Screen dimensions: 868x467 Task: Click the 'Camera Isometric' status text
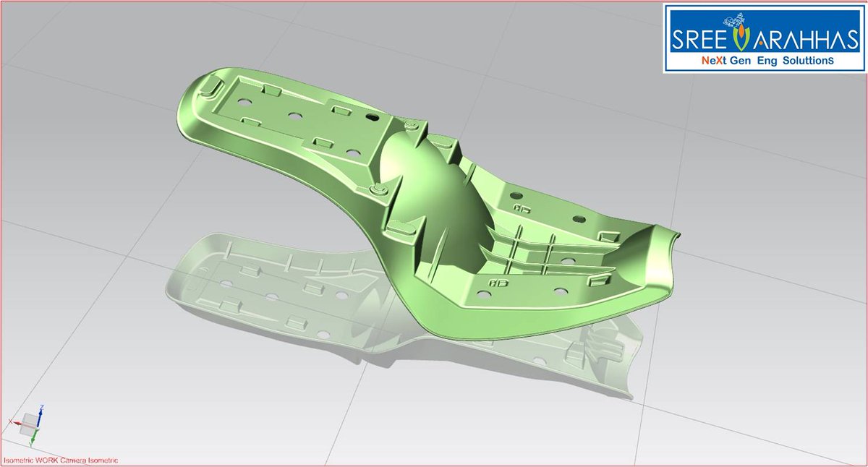point(88,460)
